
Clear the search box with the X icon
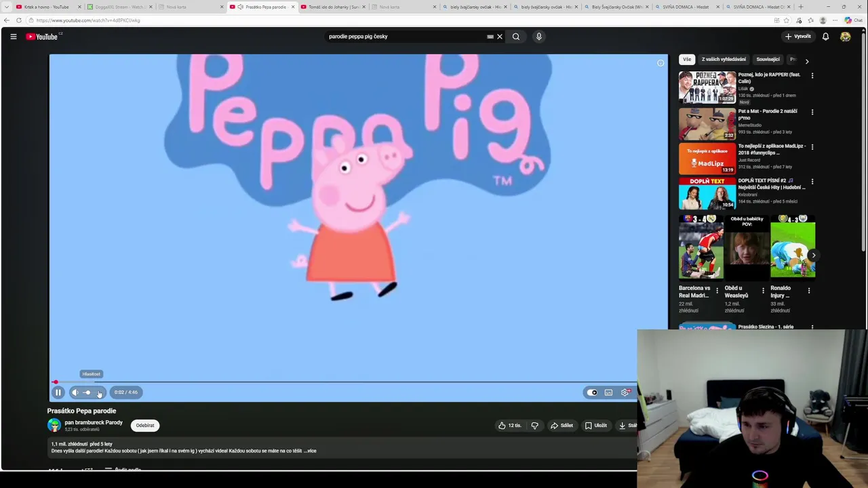(500, 37)
